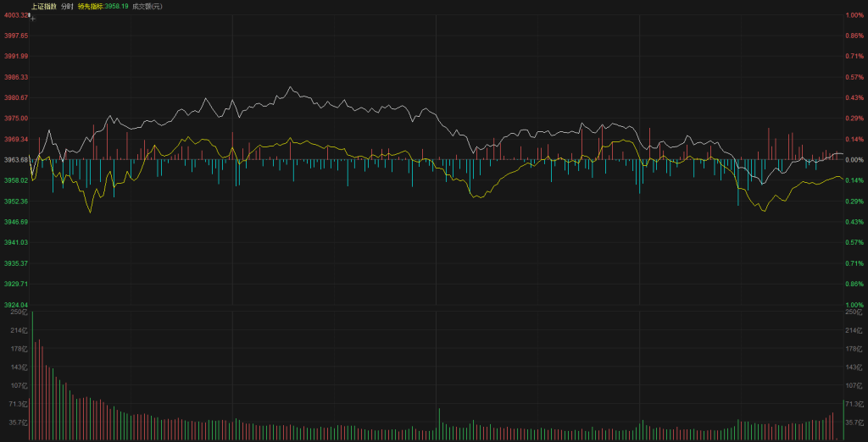Click the final green volume bar at right edge
The width and height of the screenshot is (868, 442).
pyautogui.click(x=843, y=421)
